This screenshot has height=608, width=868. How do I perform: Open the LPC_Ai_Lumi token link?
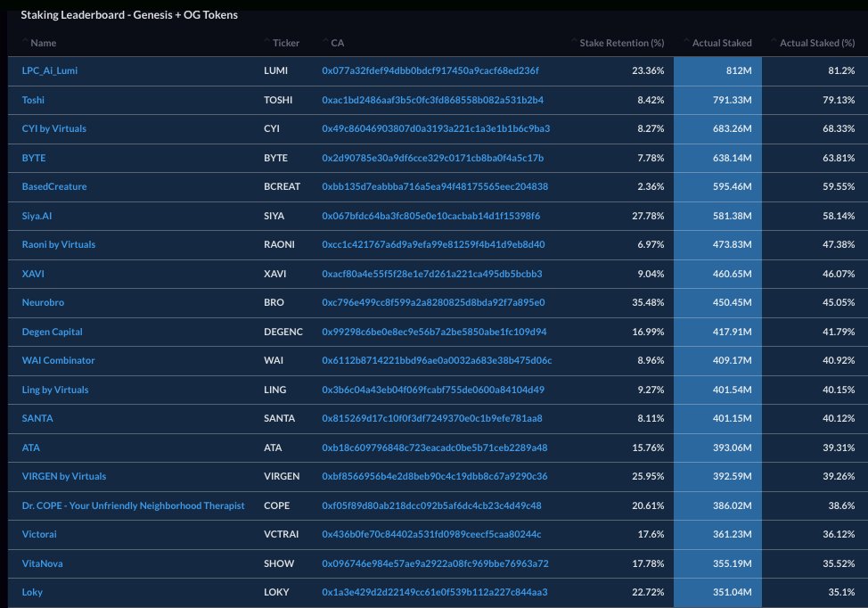coord(50,71)
